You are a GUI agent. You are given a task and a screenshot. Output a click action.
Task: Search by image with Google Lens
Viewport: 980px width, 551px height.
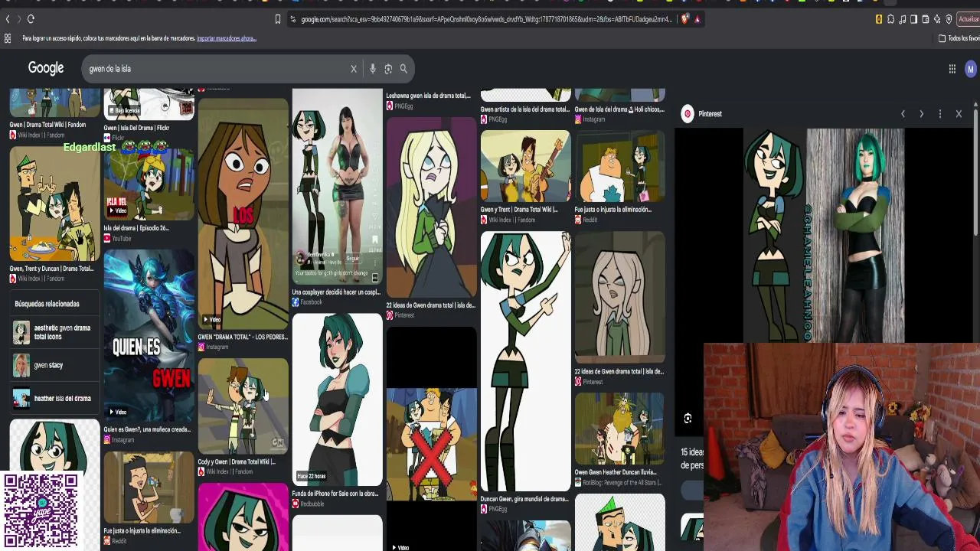click(388, 69)
